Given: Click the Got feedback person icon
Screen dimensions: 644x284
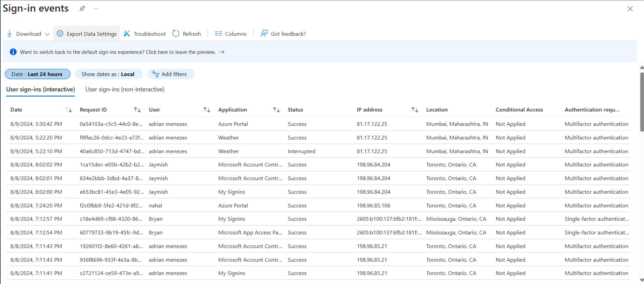Looking at the screenshot, I should (264, 34).
